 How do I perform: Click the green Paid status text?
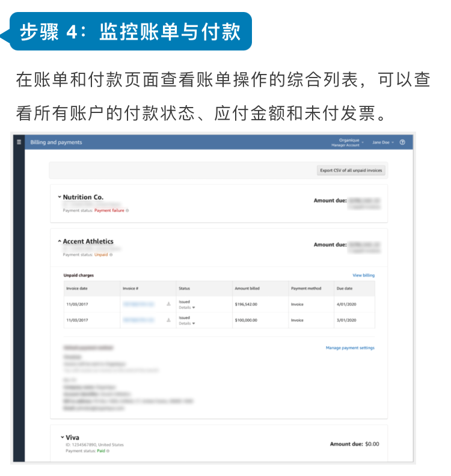click(101, 451)
